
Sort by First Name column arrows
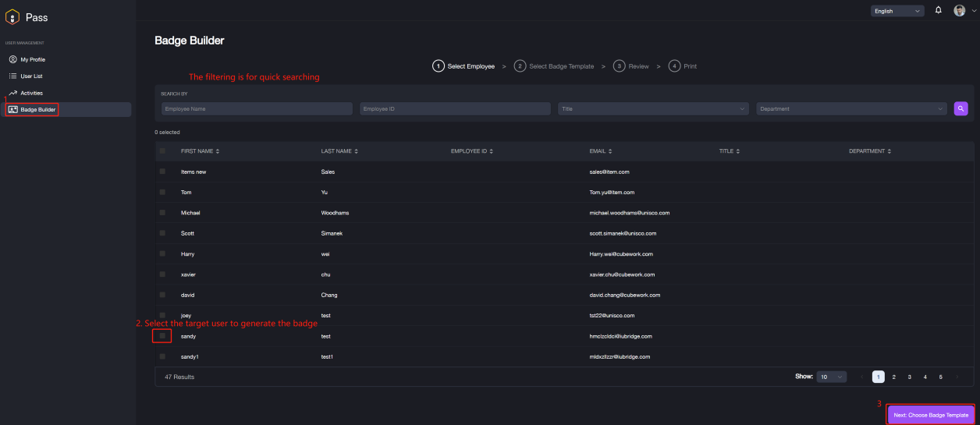(x=218, y=151)
